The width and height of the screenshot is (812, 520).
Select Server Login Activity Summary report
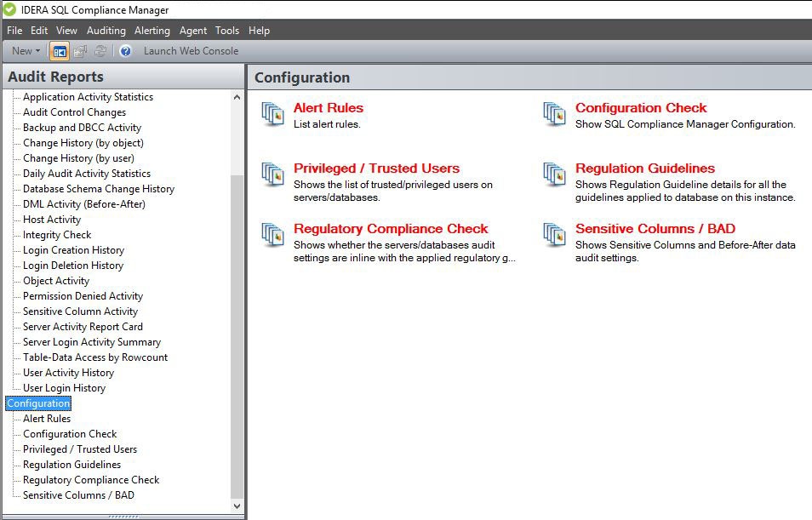pyautogui.click(x=92, y=342)
